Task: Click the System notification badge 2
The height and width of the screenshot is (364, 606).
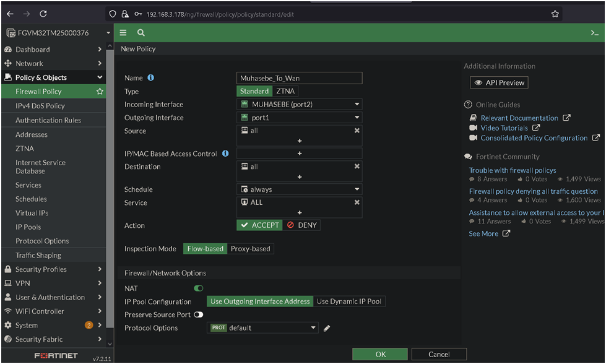Action: pyautogui.click(x=89, y=325)
